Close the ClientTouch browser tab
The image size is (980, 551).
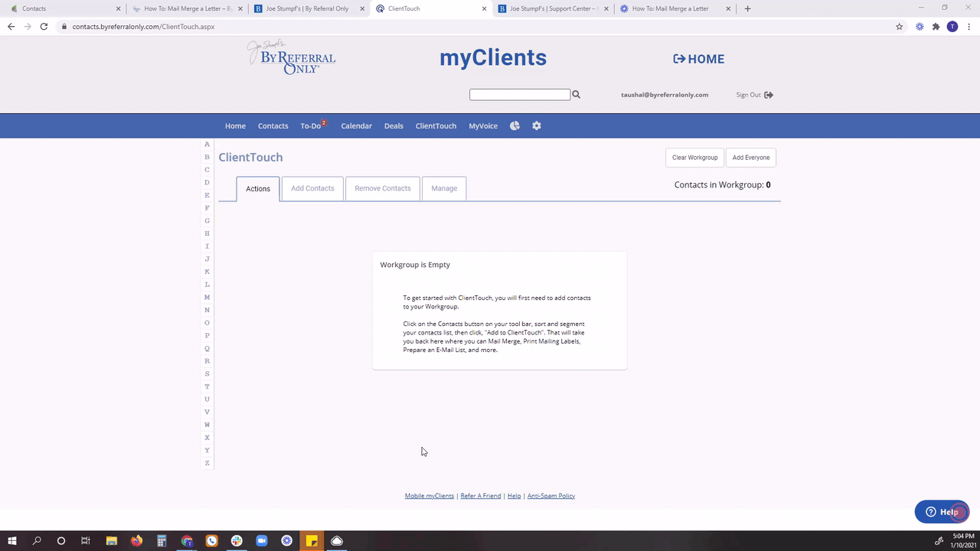[485, 8]
